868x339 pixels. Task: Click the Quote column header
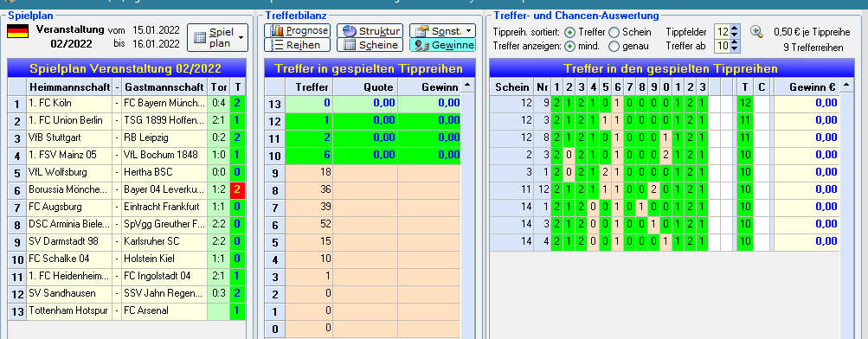tap(365, 86)
